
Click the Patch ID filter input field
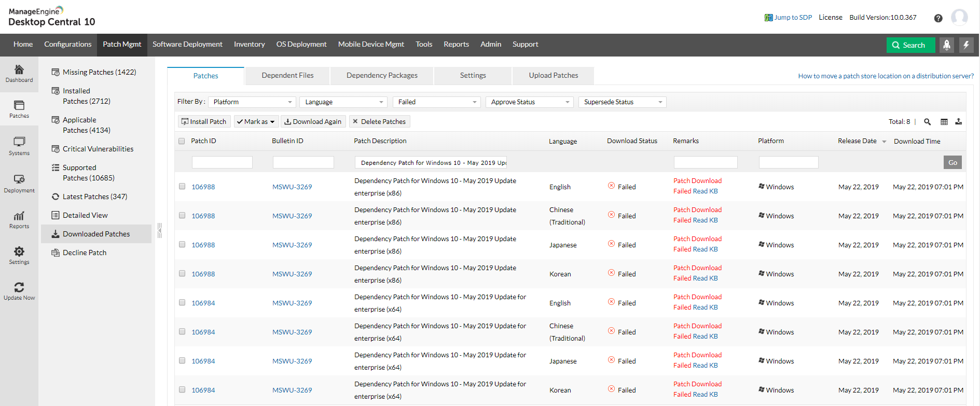[x=222, y=162]
